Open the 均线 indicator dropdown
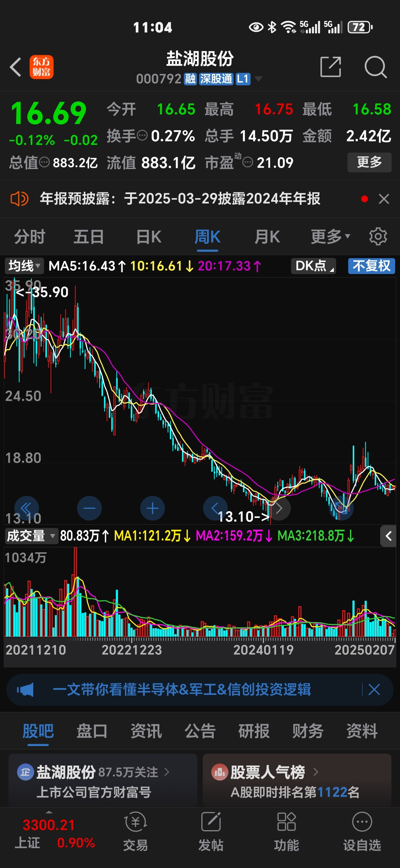Screen dimensions: 400x868 pos(24,266)
